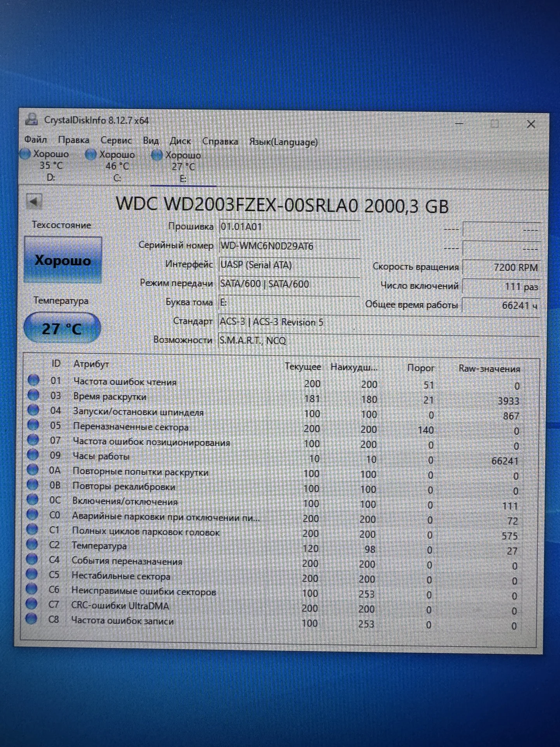Viewport: 560px width, 747px height.
Task: Open the Вид menu
Action: (x=150, y=140)
